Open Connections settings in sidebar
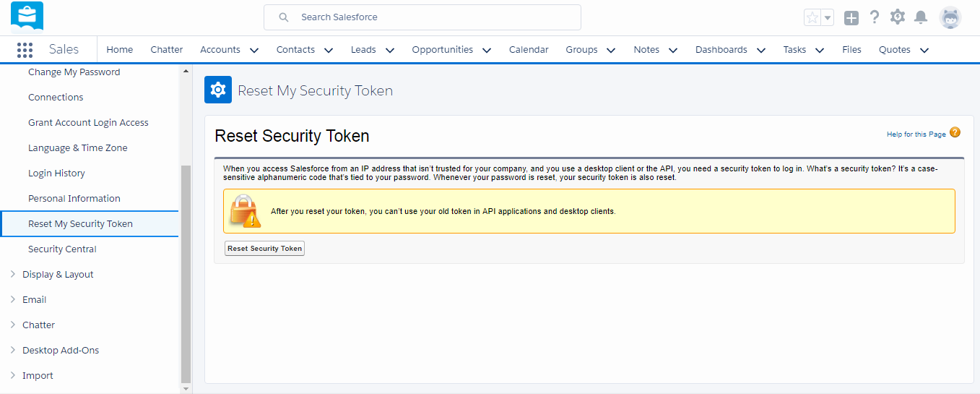980x394 pixels. pyautogui.click(x=56, y=98)
